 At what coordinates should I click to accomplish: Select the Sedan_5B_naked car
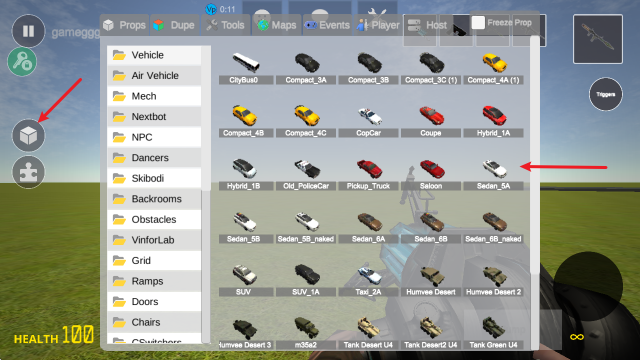click(x=306, y=227)
